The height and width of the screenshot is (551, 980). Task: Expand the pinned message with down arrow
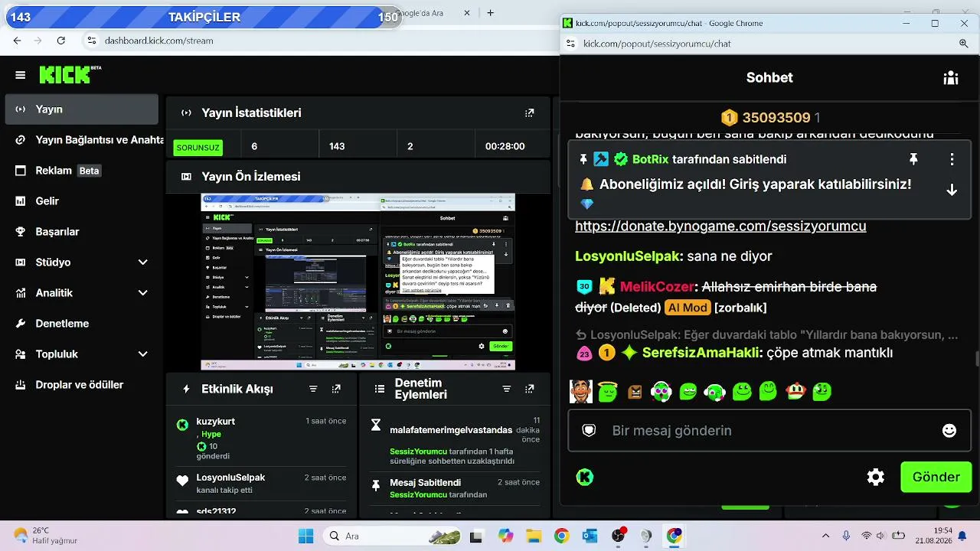coord(952,190)
